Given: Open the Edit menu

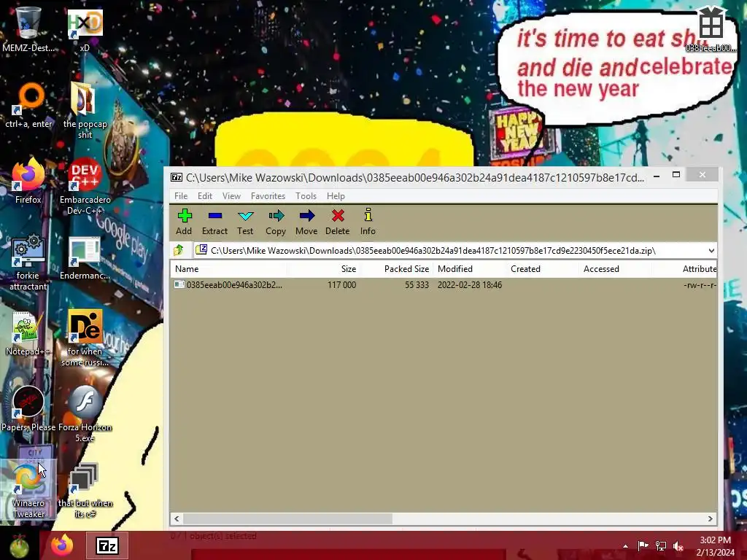Looking at the screenshot, I should (x=205, y=196).
